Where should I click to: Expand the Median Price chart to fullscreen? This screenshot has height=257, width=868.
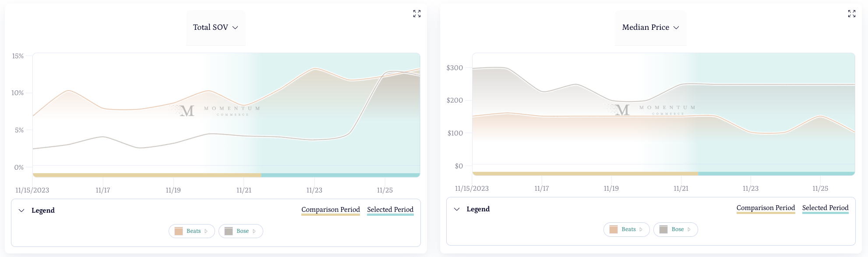tap(852, 14)
